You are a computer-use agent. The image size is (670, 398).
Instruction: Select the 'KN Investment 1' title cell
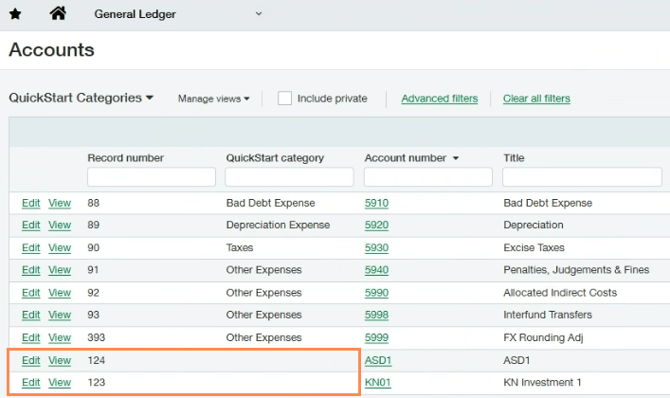point(542,383)
